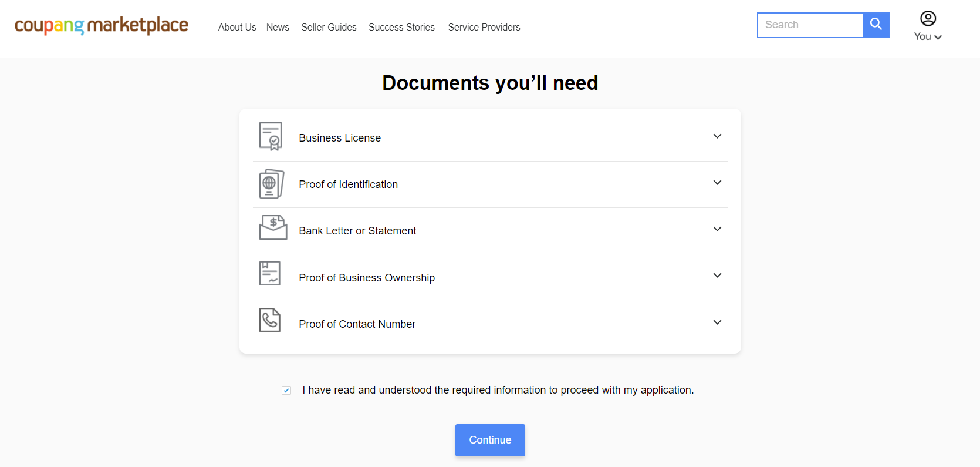Click the Continue button
The image size is (980, 467).
pos(490,440)
